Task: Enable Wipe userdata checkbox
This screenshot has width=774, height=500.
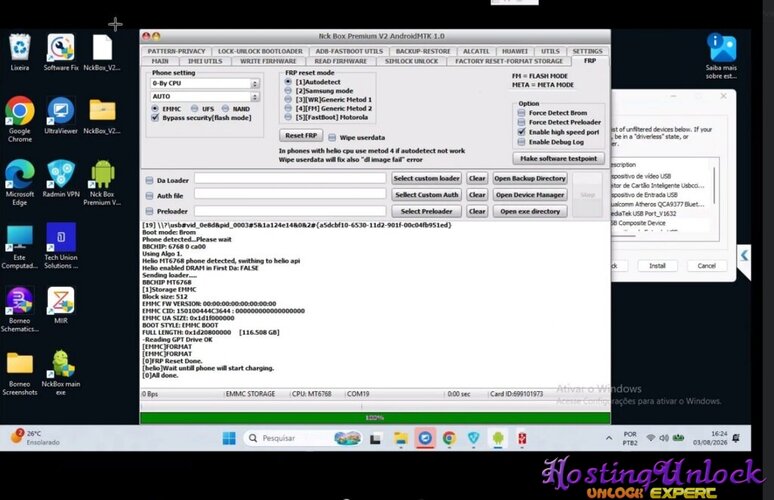Action: (x=332, y=137)
